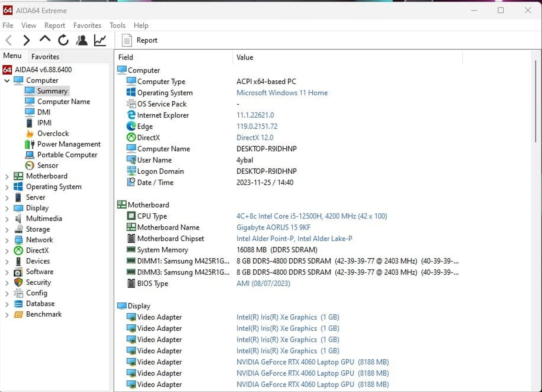Click the Portable Computer laptop icon
The width and height of the screenshot is (542, 392).
point(29,155)
